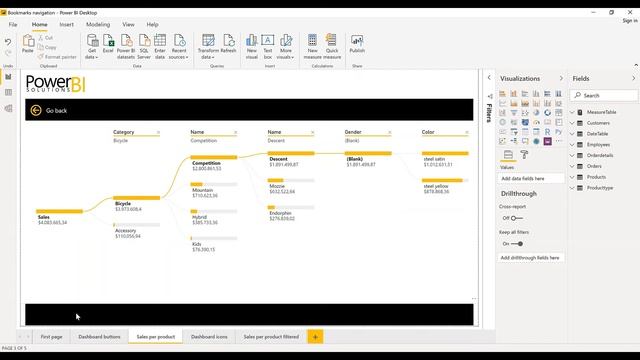Remove the Category level with its X
The image size is (640, 360).
[x=158, y=132]
